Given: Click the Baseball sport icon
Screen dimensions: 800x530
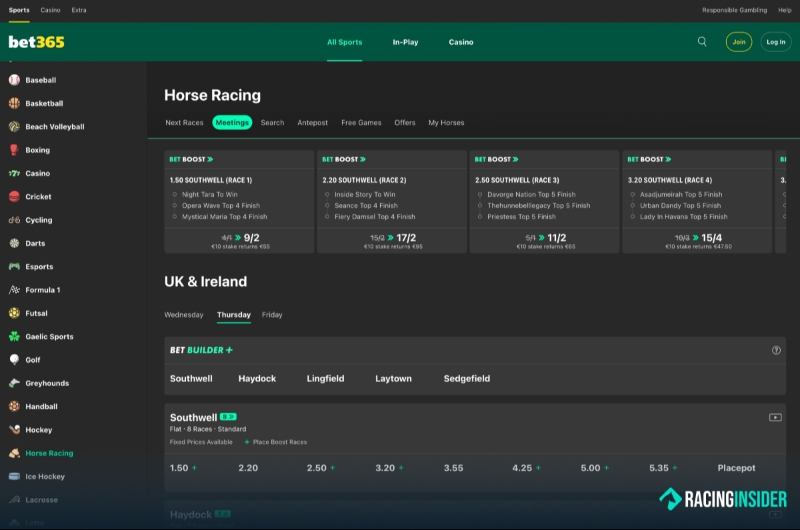Looking at the screenshot, I should [14, 80].
